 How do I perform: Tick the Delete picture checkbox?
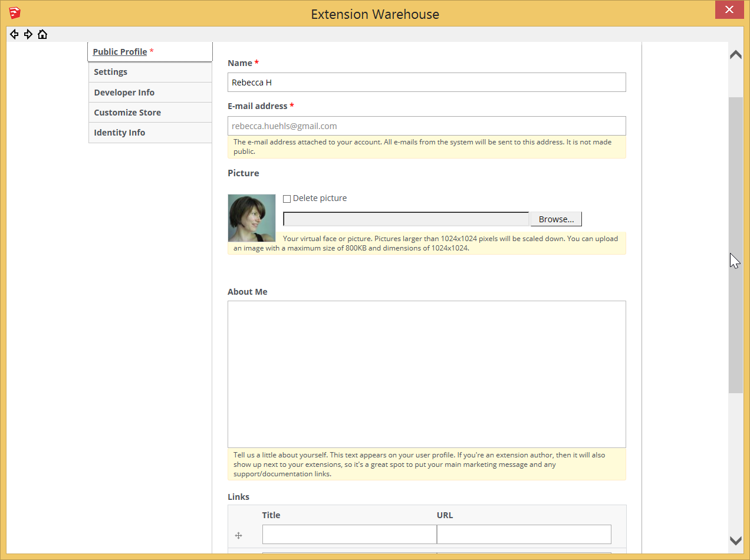287,199
